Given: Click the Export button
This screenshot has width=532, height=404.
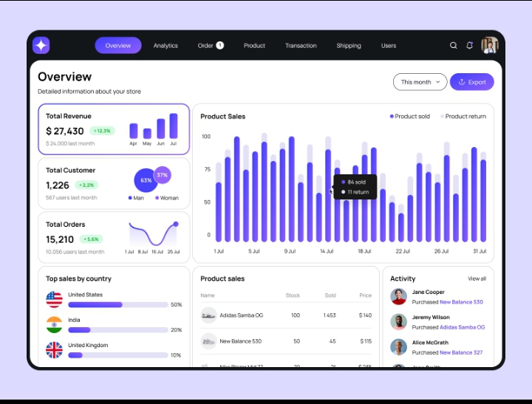Looking at the screenshot, I should click(472, 82).
